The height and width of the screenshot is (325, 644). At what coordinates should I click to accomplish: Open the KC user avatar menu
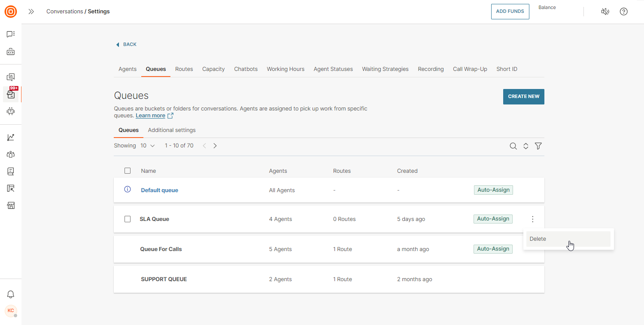point(11,310)
